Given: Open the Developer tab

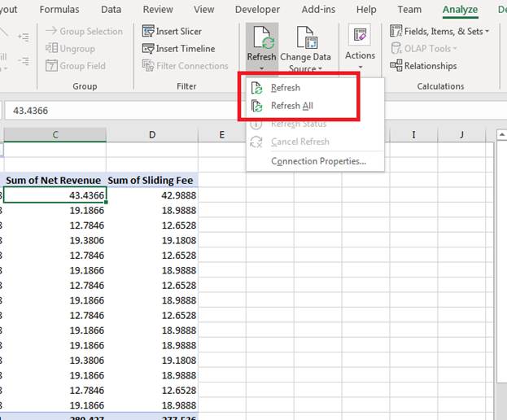Looking at the screenshot, I should pos(257,10).
